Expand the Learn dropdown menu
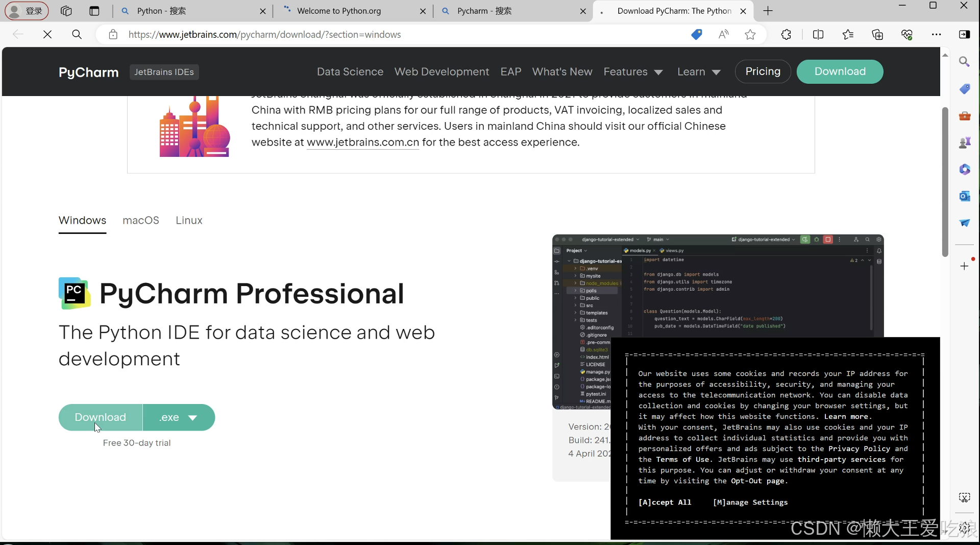 click(699, 72)
